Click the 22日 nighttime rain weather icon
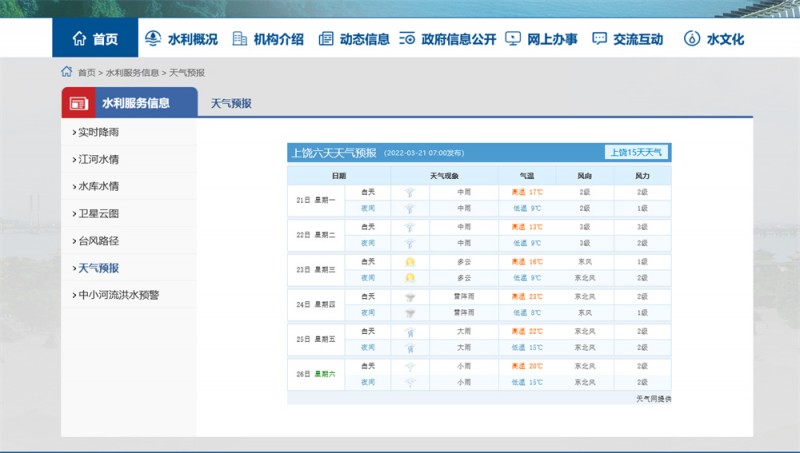 (410, 243)
